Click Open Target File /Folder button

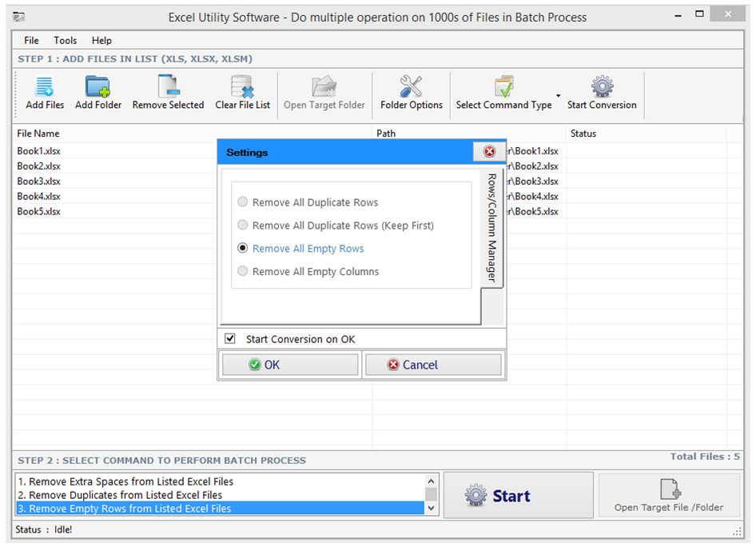coord(669,495)
